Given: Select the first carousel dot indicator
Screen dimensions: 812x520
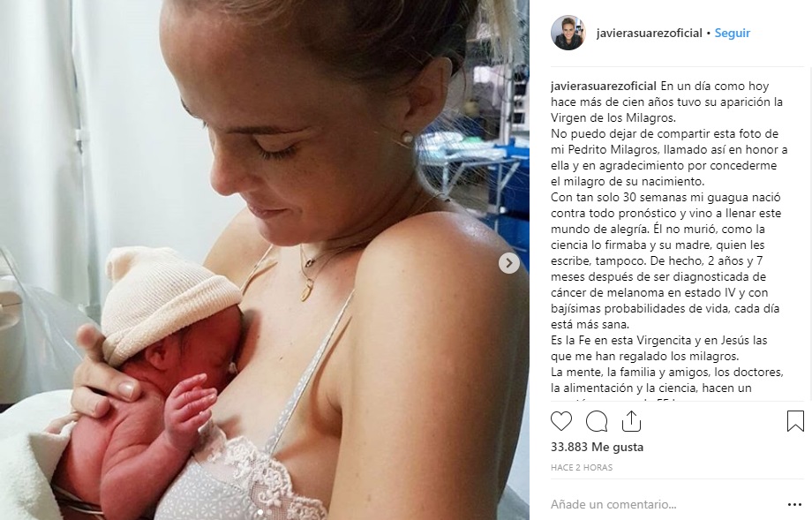Looking at the screenshot, I should (260, 512).
